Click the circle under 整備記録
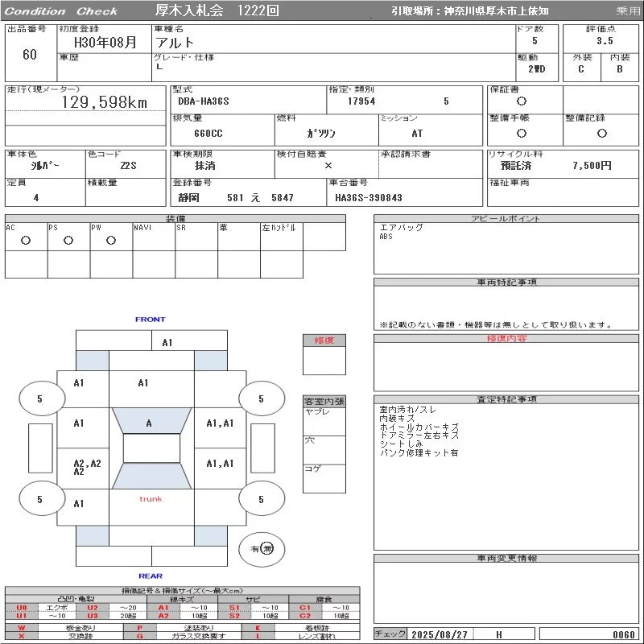644x644 pixels. pyautogui.click(x=601, y=133)
